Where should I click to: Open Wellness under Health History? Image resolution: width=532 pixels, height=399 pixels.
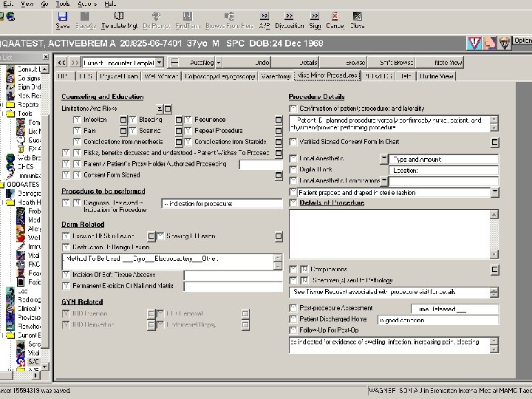coord(30,237)
